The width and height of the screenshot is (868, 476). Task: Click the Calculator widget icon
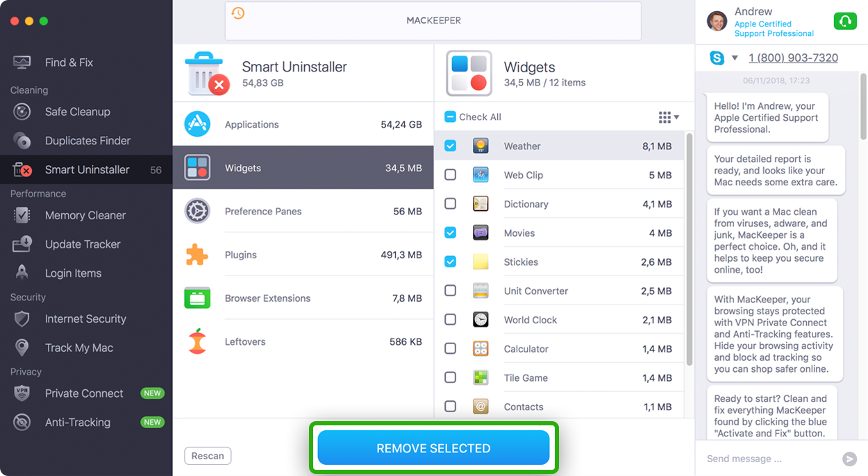[x=481, y=349]
